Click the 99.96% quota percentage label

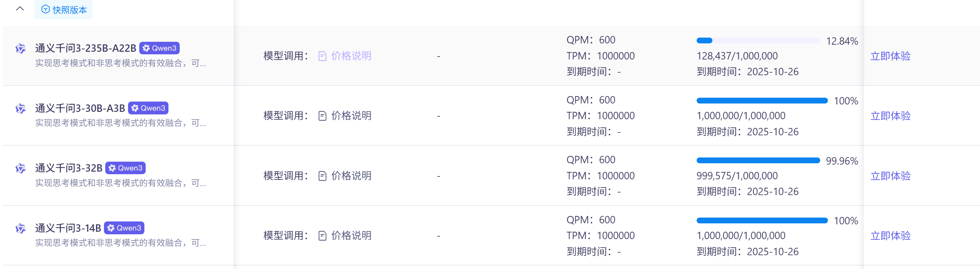pyautogui.click(x=842, y=161)
